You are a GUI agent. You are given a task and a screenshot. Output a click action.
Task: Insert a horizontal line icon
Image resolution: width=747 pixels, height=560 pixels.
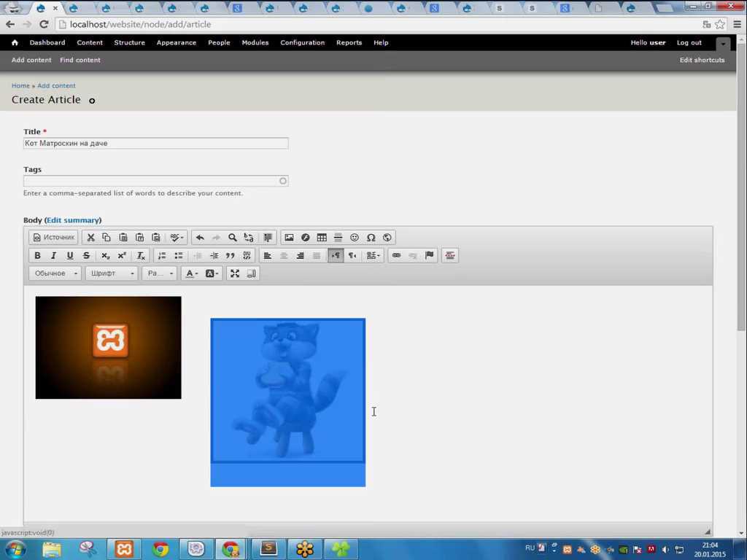[x=338, y=237]
